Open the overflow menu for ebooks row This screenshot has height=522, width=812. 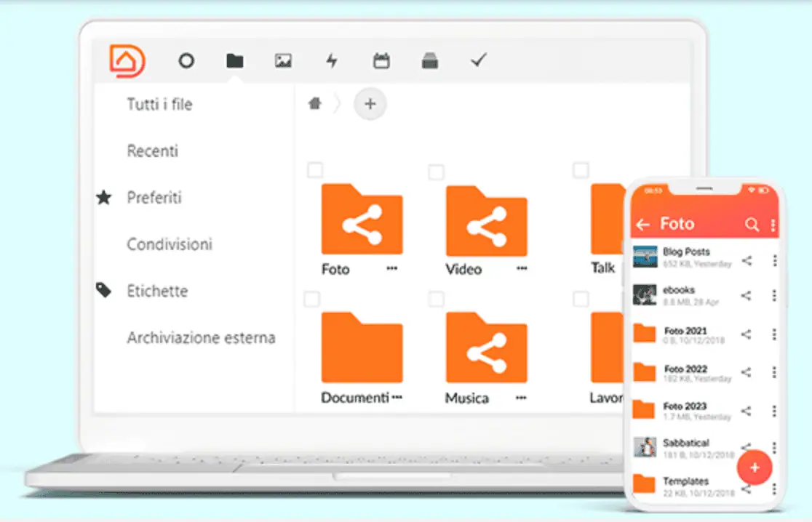(x=774, y=295)
